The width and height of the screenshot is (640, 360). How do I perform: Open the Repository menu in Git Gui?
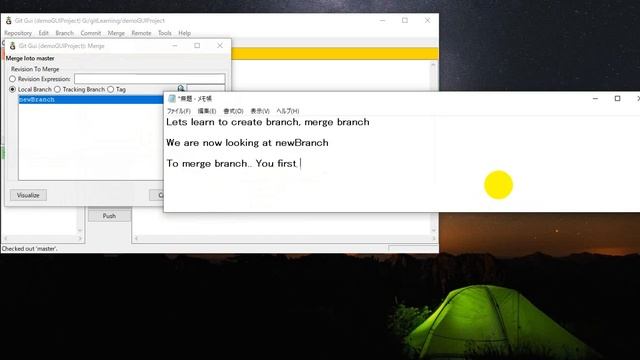click(x=18, y=33)
